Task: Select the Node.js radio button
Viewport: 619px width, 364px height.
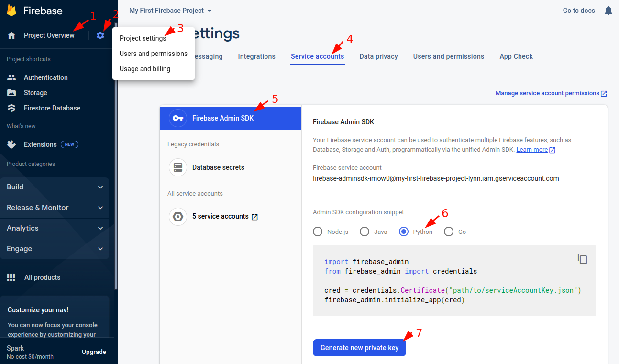Action: tap(318, 232)
